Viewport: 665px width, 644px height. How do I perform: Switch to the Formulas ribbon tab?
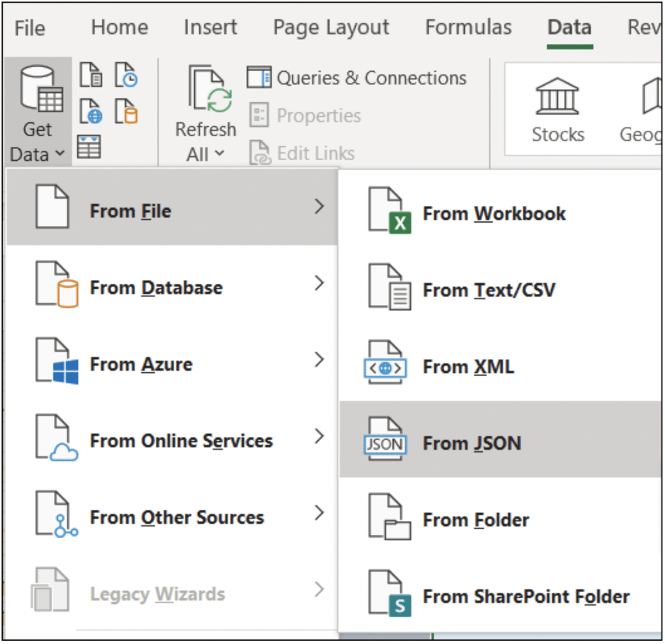(468, 27)
